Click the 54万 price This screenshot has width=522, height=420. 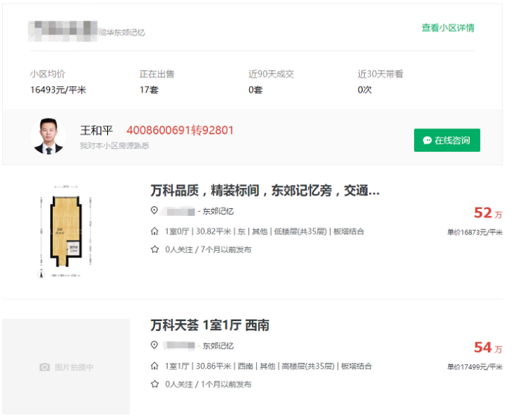488,348
